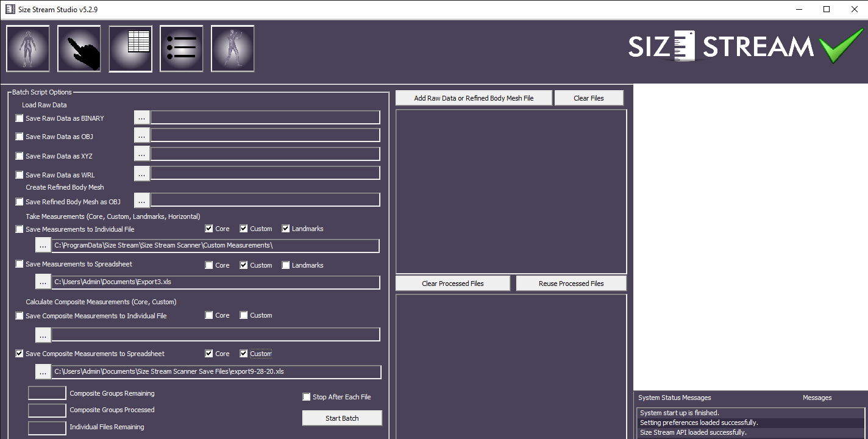
Task: Click the Composite Groups Remaining box
Action: point(47,393)
